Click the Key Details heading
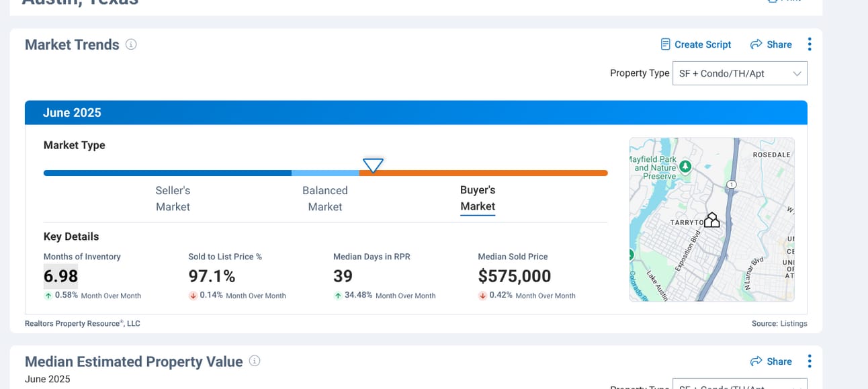 tap(71, 236)
